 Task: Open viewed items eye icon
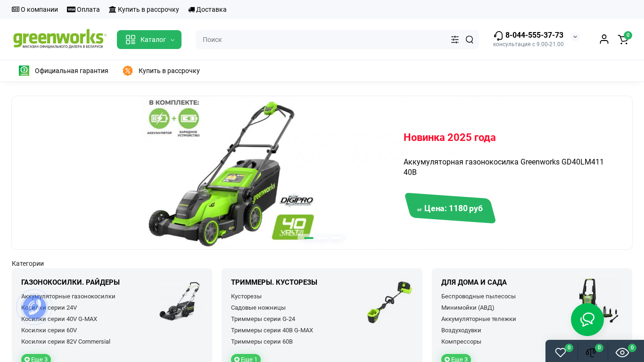622,352
